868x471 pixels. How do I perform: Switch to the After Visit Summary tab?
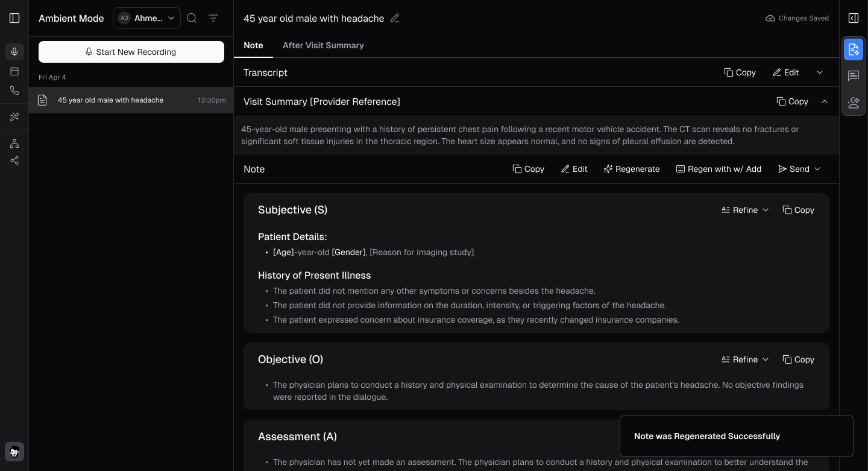coord(323,45)
